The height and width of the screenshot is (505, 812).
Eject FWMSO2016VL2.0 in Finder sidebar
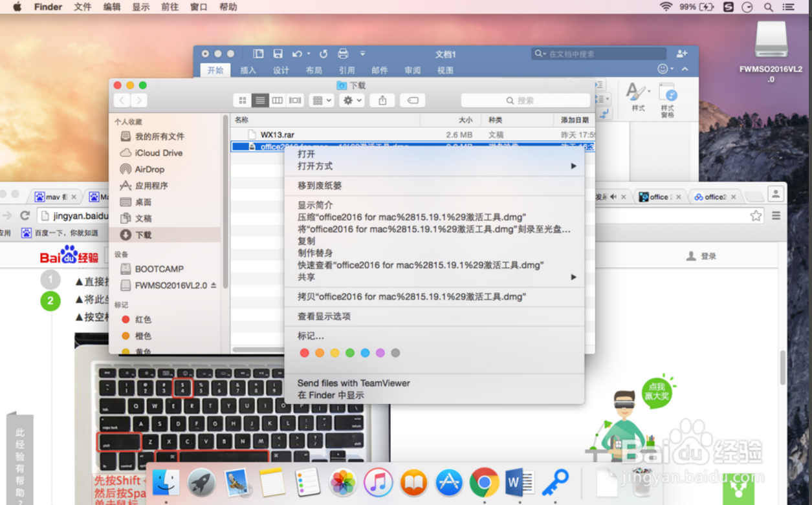pyautogui.click(x=214, y=285)
